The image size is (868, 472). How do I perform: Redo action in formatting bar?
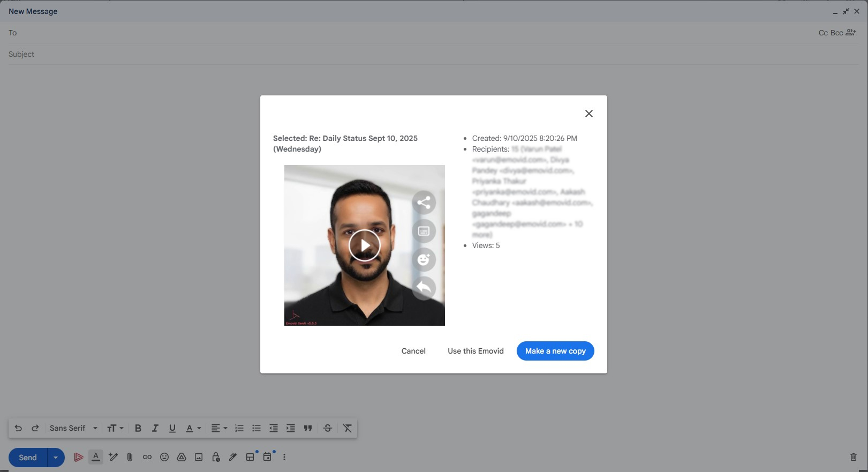coord(35,428)
